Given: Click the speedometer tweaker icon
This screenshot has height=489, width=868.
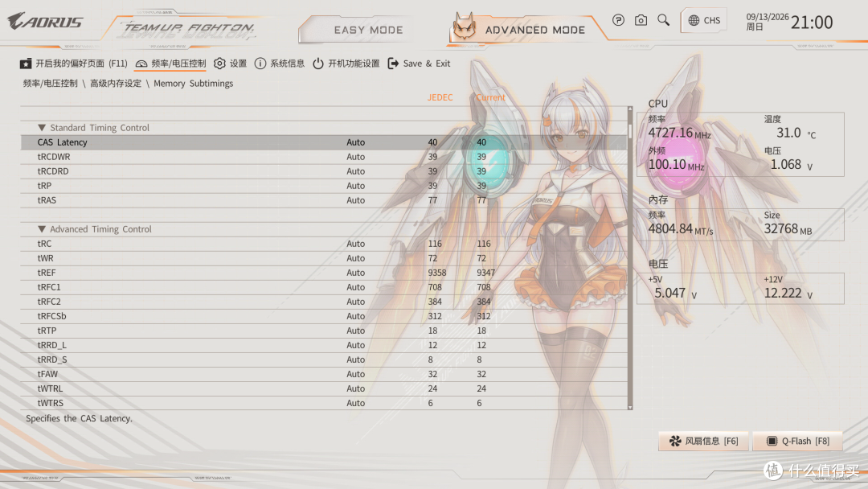Looking at the screenshot, I should pos(141,64).
